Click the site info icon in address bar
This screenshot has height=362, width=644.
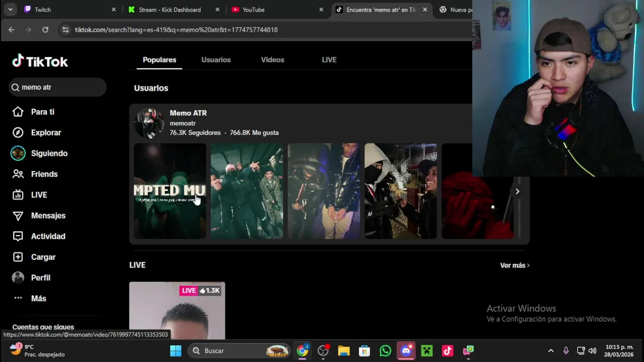[x=65, y=30]
